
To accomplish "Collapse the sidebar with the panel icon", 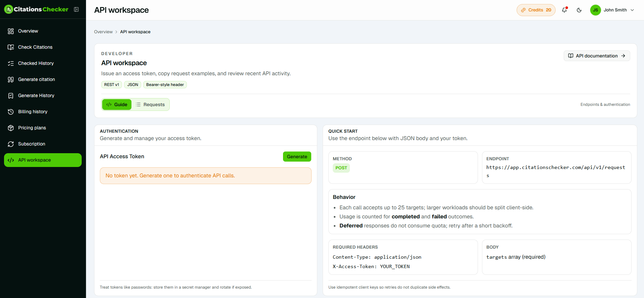I will click(76, 9).
